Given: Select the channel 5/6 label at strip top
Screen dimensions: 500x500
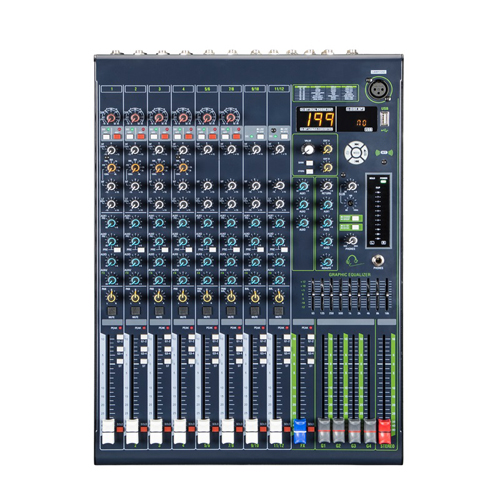Looking at the screenshot, I should [x=207, y=89].
